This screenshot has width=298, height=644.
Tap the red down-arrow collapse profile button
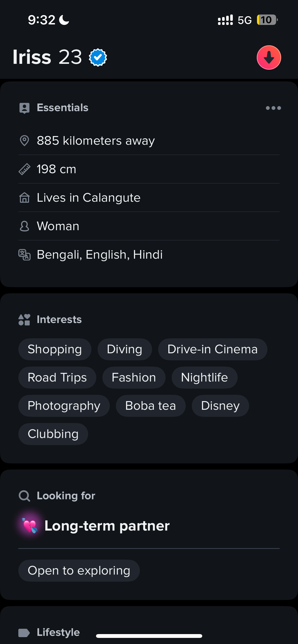(269, 57)
